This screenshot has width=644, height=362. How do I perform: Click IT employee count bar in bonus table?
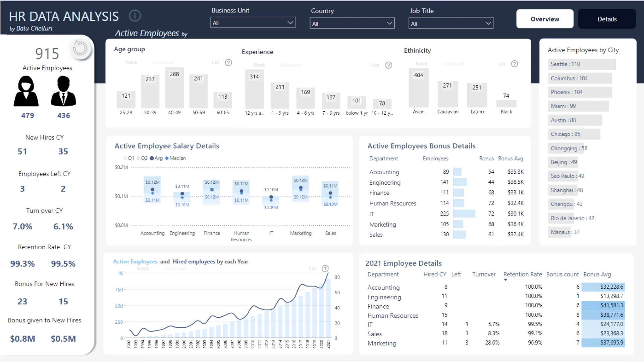(464, 214)
